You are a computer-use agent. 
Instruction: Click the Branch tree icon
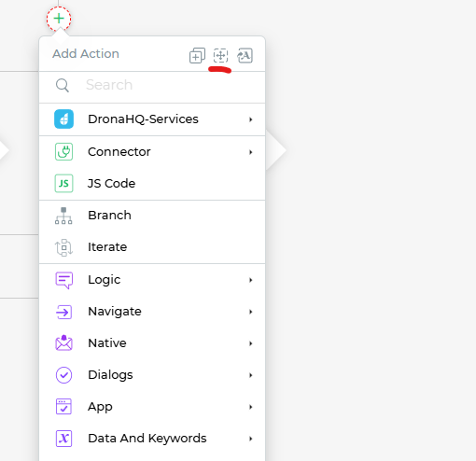[63, 216]
